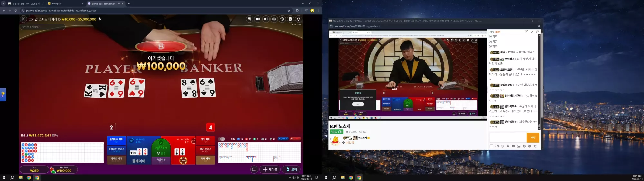644x181 pixels.
Task: Mute tab audio on play.vg-asia1 tab
Action: tap(118, 3)
